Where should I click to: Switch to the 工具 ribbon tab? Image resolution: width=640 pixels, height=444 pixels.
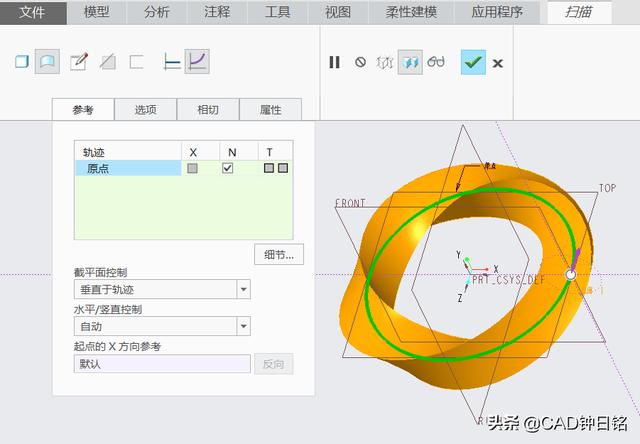[x=278, y=12]
